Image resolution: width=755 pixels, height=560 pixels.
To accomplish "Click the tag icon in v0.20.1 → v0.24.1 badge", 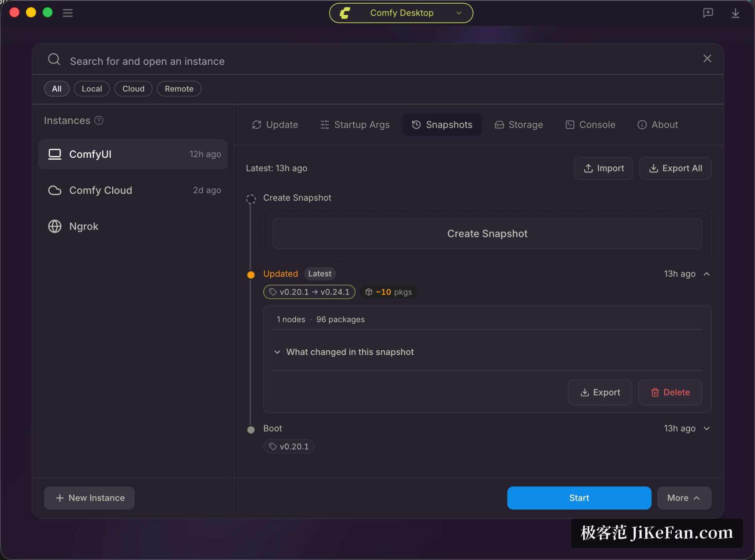I will 273,292.
